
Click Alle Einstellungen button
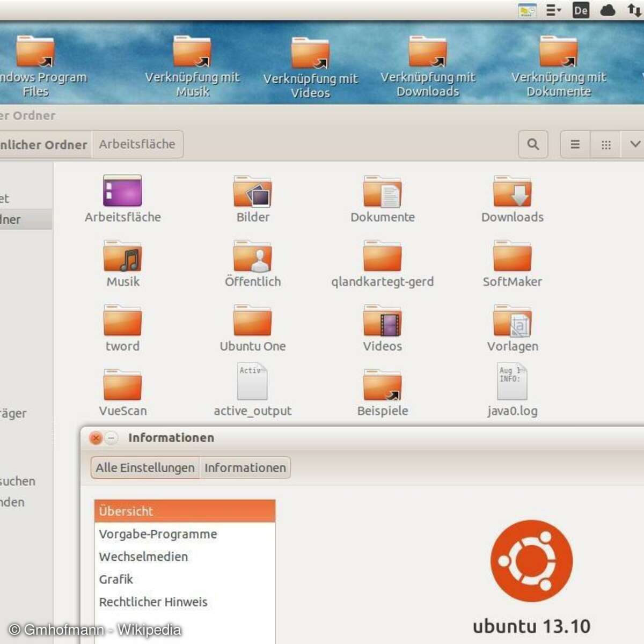pos(145,467)
